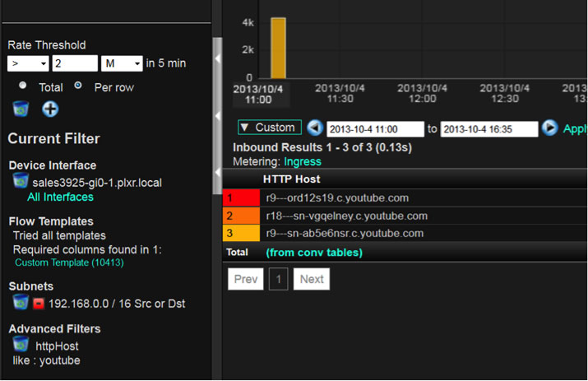Click the middle collapse arrow on the panel divider
The height and width of the screenshot is (381, 588).
(217, 115)
